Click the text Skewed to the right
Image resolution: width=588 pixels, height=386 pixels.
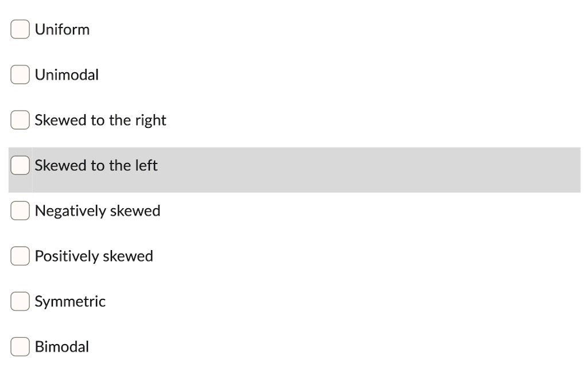coord(100,120)
